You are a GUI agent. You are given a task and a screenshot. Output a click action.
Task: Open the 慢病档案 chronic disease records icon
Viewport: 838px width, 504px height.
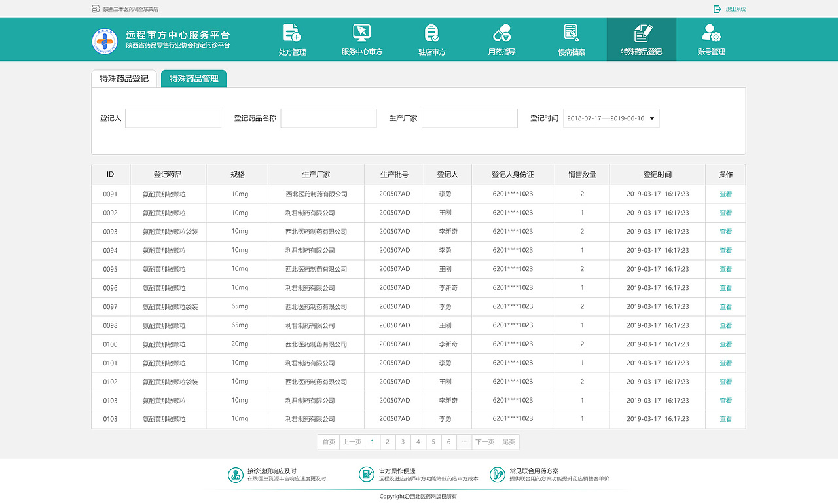[x=571, y=39]
